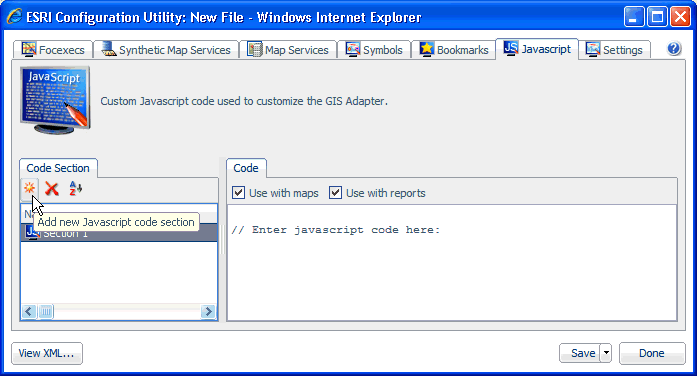This screenshot has height=376, width=697.
Task: Click inside the javascript code editor area
Action: coord(452,263)
